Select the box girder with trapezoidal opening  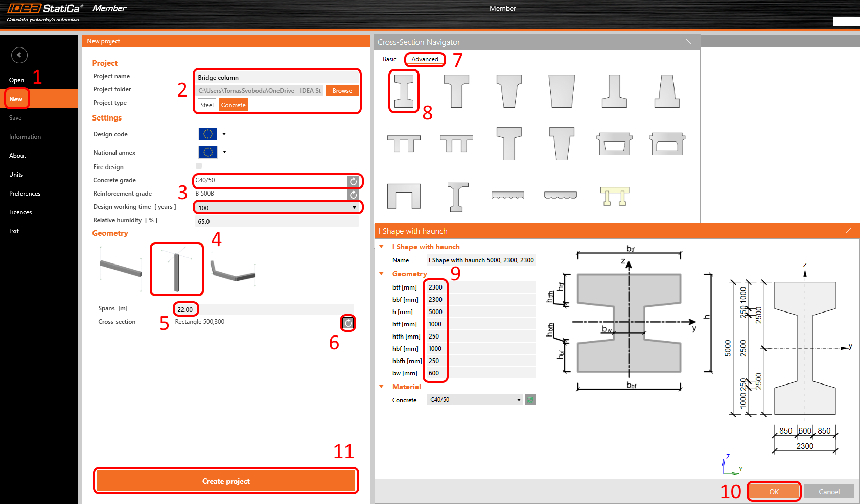tap(614, 143)
